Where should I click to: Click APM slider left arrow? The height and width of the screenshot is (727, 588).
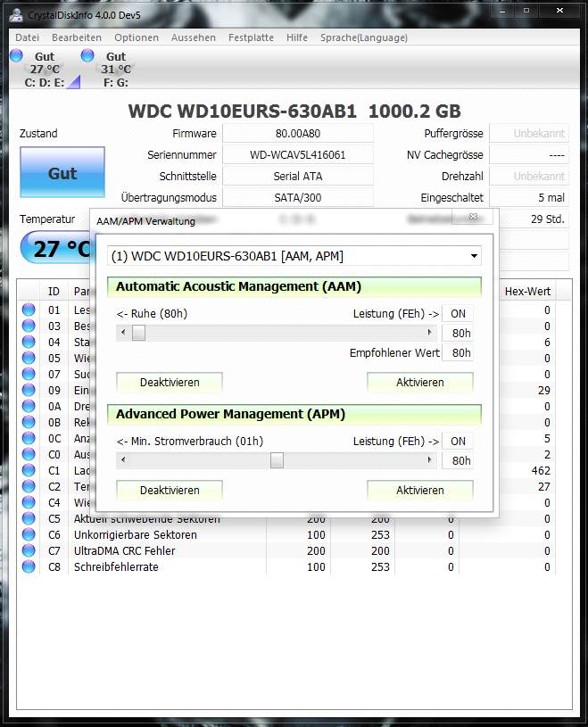pyautogui.click(x=123, y=460)
